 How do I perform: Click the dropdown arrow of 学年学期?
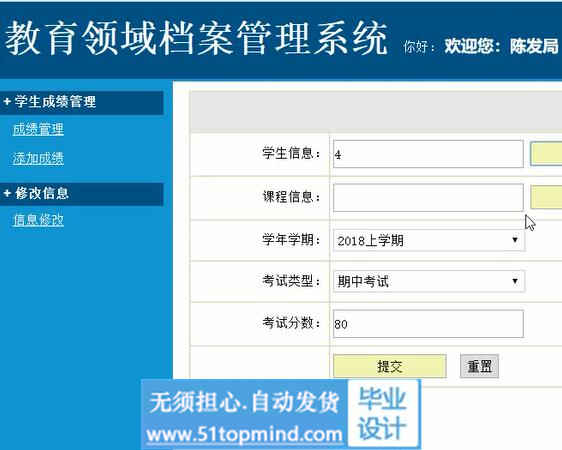tap(515, 240)
